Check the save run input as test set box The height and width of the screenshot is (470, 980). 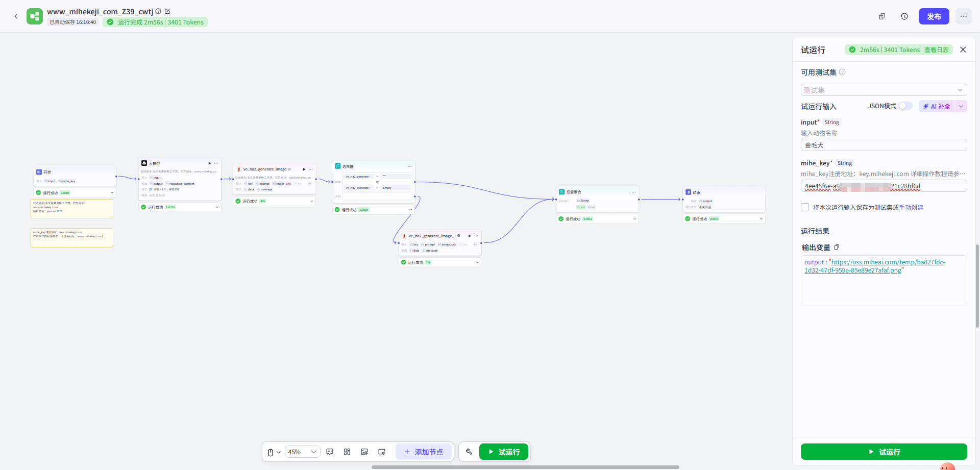click(x=805, y=207)
